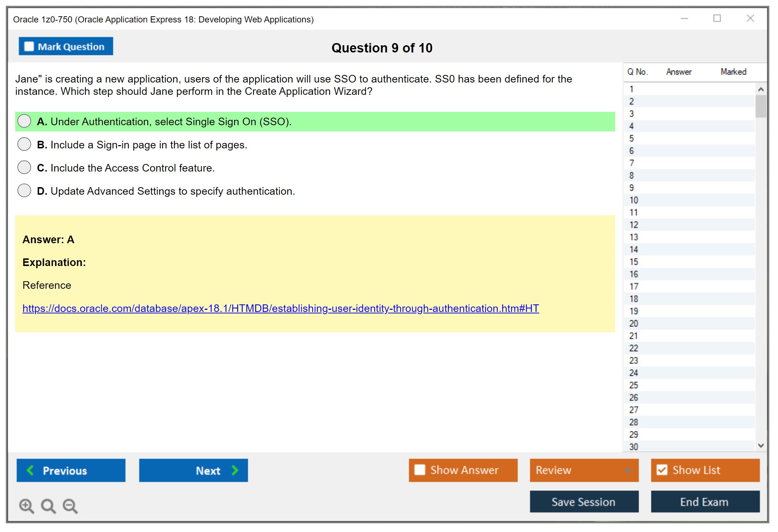Click the checkbox icon inside Mark Question button

pos(29,46)
